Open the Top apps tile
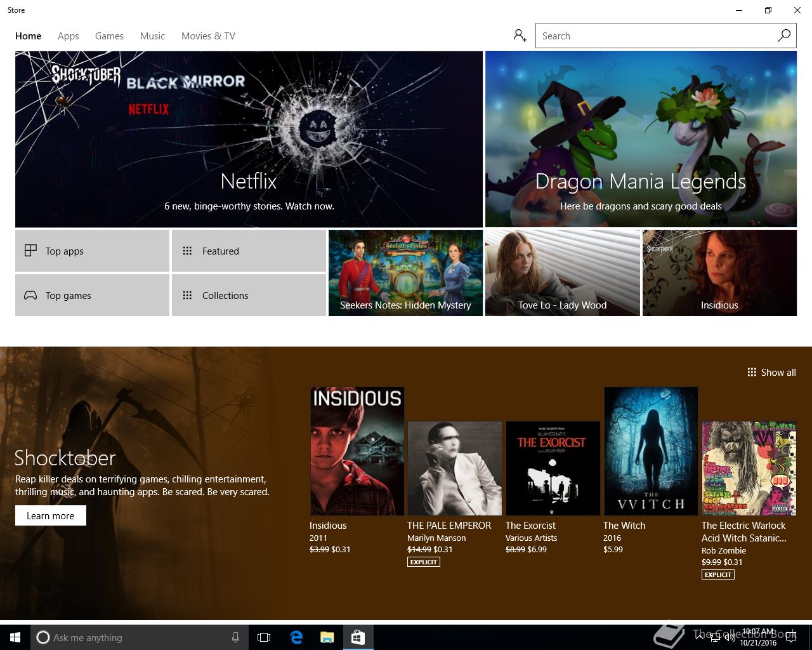 pyautogui.click(x=92, y=251)
